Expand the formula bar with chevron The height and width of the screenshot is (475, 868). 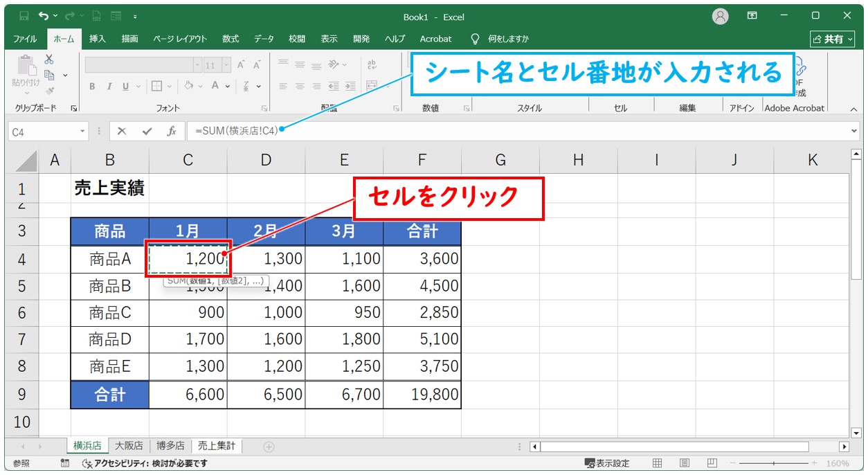tap(854, 131)
